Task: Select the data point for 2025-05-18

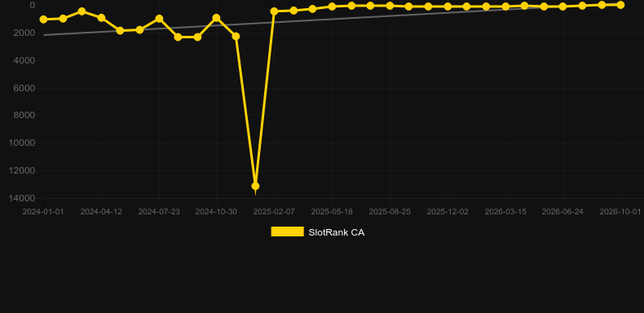Action: click(332, 7)
